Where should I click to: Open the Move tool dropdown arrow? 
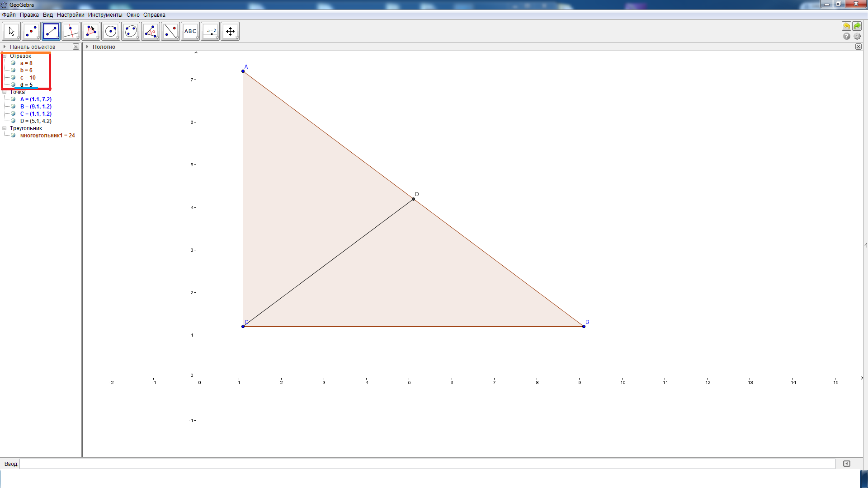coord(18,38)
